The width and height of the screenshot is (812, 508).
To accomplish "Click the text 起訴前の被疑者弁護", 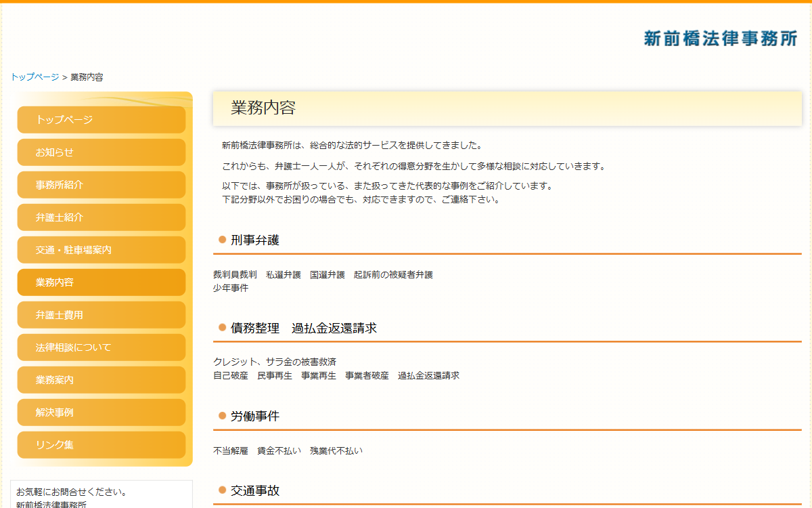I will click(393, 275).
